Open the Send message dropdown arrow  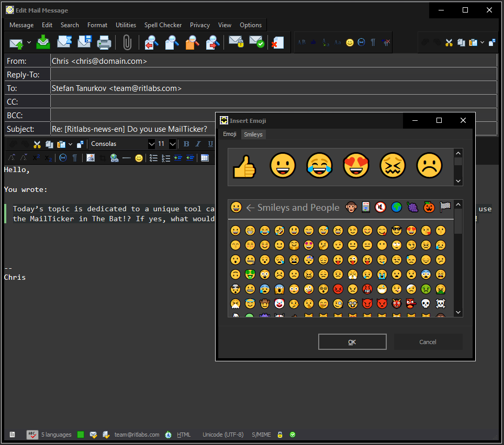[x=29, y=42]
